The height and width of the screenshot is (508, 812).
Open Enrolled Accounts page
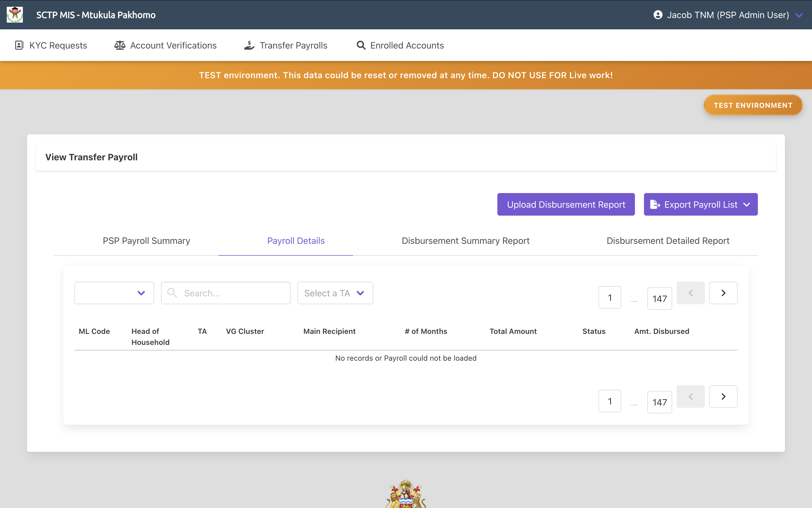(x=400, y=45)
